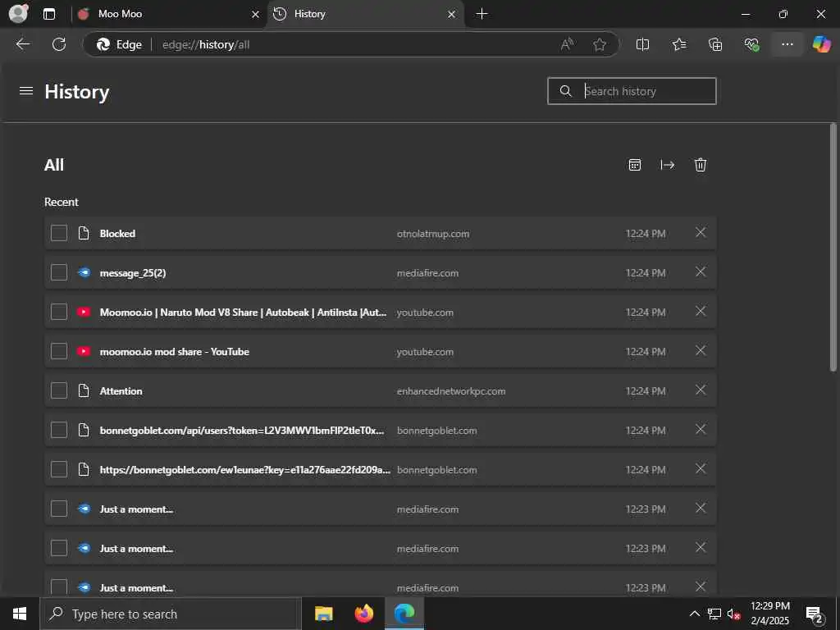The height and width of the screenshot is (630, 840).
Task: Tick the Attention entry checkbox
Action: (x=59, y=390)
